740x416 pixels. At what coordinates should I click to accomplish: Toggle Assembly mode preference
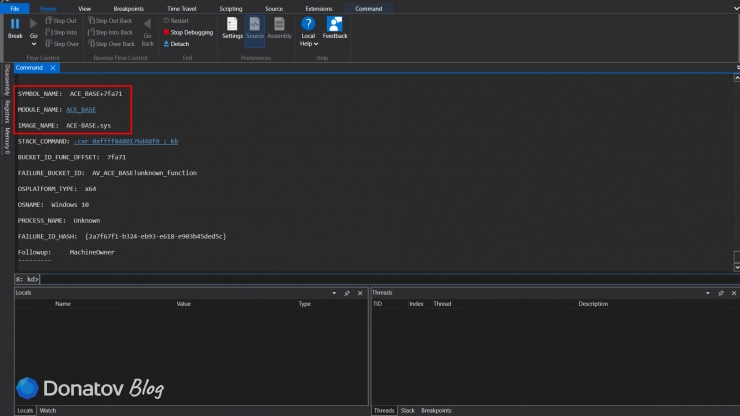[279, 28]
